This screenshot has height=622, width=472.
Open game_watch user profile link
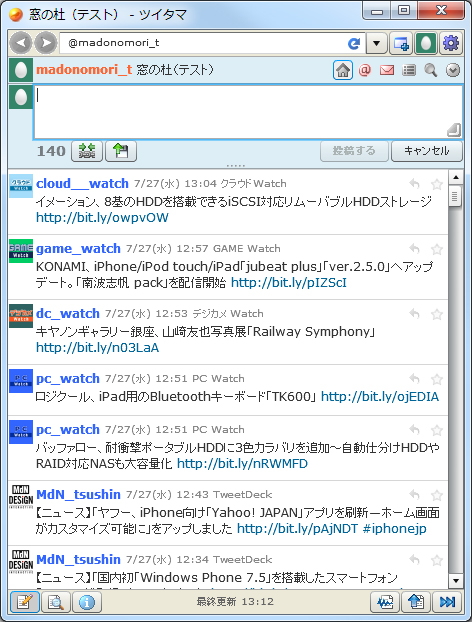pyautogui.click(x=78, y=248)
